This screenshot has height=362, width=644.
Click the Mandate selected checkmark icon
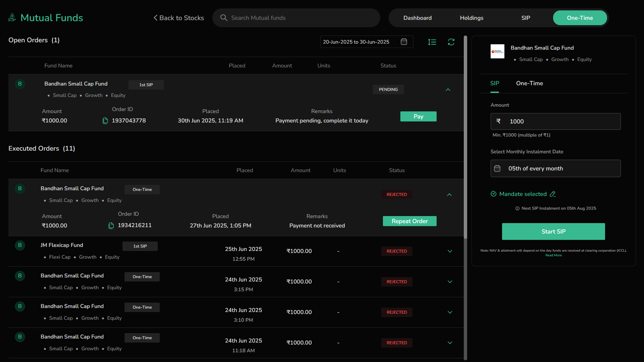click(x=494, y=194)
